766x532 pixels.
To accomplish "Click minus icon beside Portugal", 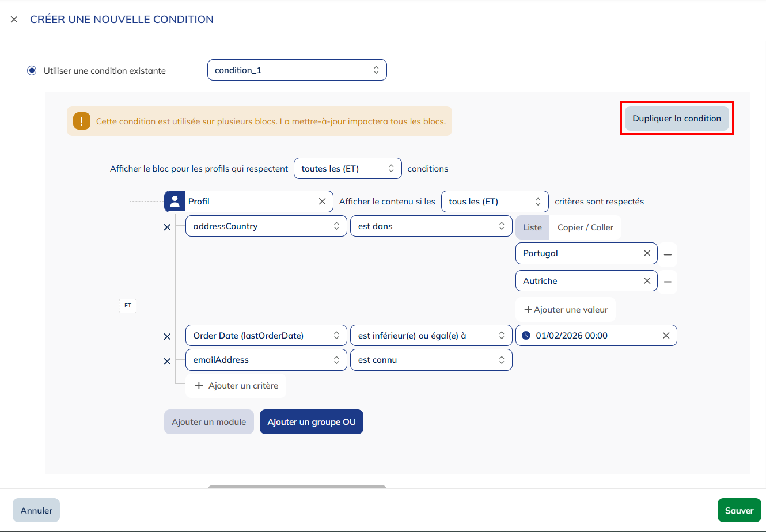I will tap(668, 254).
